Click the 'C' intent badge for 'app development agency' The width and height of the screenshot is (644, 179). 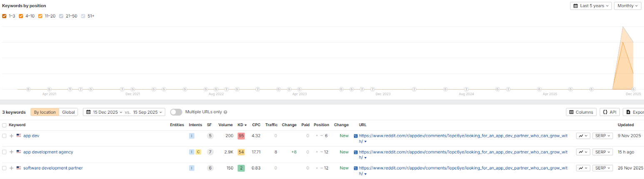(x=198, y=152)
